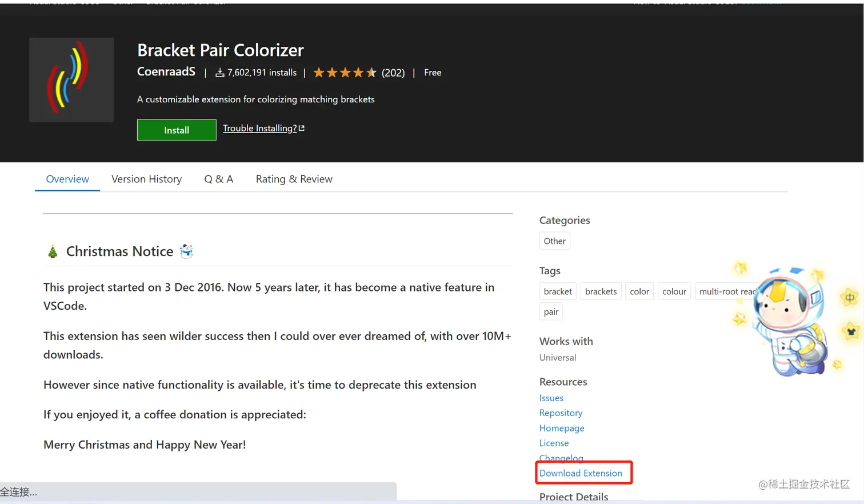
Task: Click the '7,602,191 installs' text
Action: [x=262, y=73]
